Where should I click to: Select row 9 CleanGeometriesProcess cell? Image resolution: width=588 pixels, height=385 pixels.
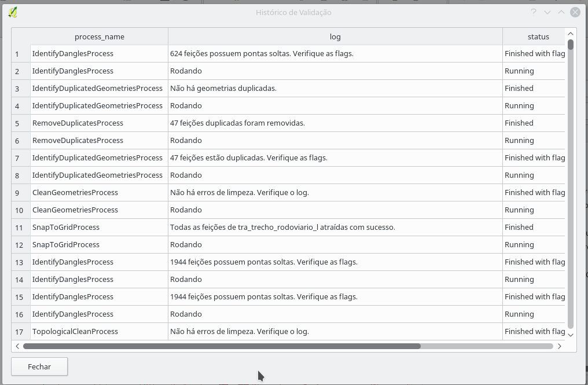100,192
